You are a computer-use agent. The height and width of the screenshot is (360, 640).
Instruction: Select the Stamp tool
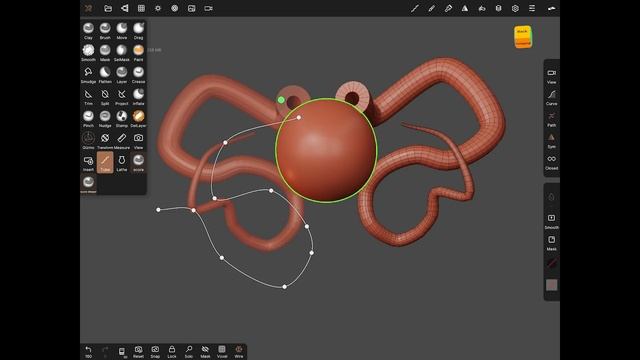pyautogui.click(x=122, y=119)
